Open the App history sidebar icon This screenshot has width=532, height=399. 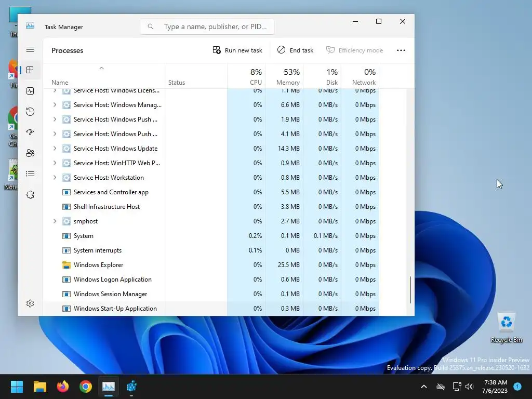(30, 112)
